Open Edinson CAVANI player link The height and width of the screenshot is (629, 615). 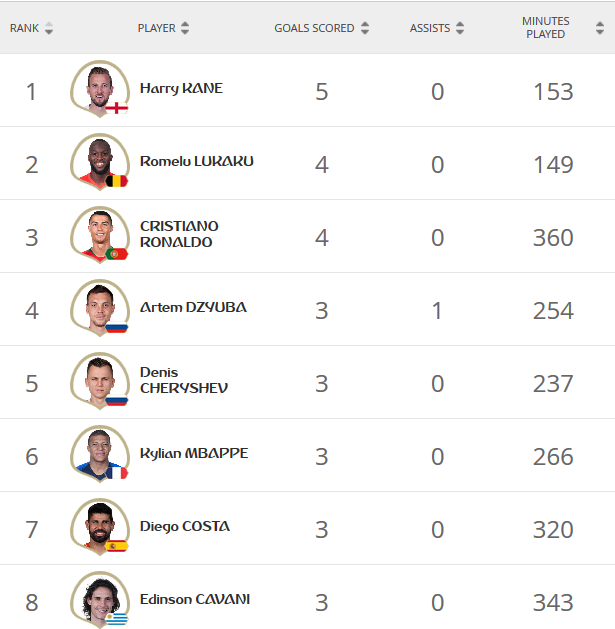point(195,599)
